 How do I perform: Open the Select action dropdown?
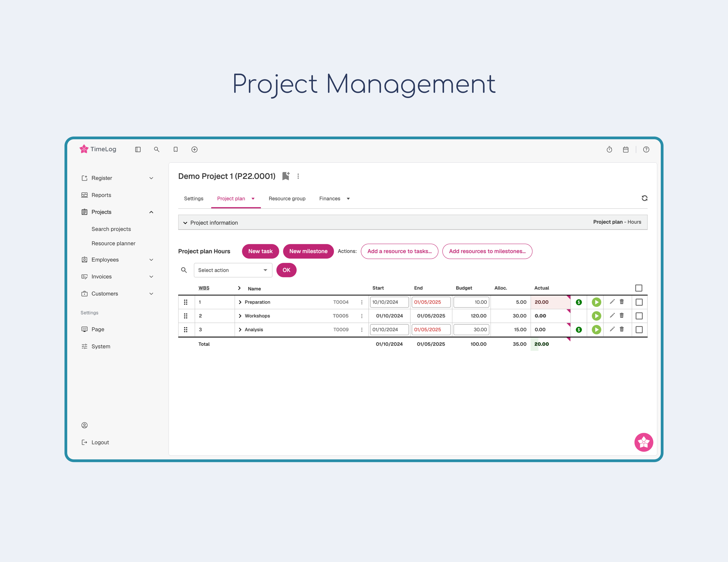(x=233, y=270)
